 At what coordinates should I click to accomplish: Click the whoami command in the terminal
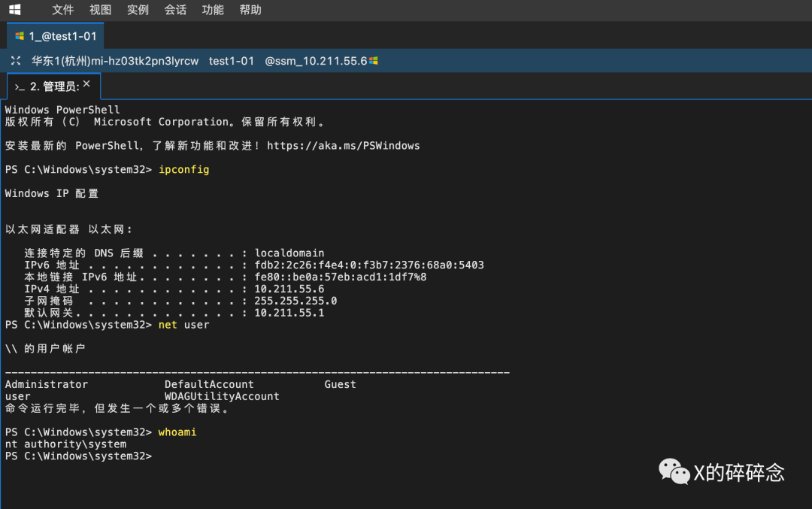click(177, 432)
